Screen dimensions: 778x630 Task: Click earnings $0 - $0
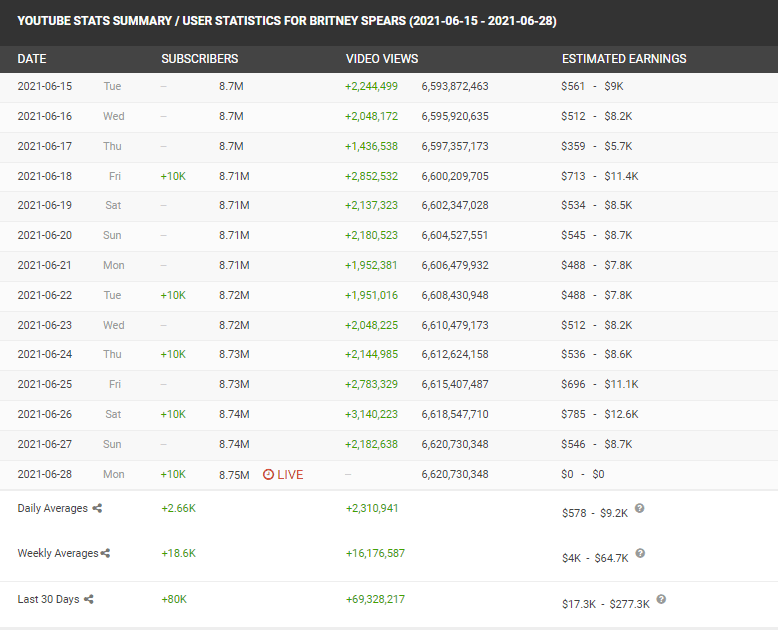[x=583, y=474]
